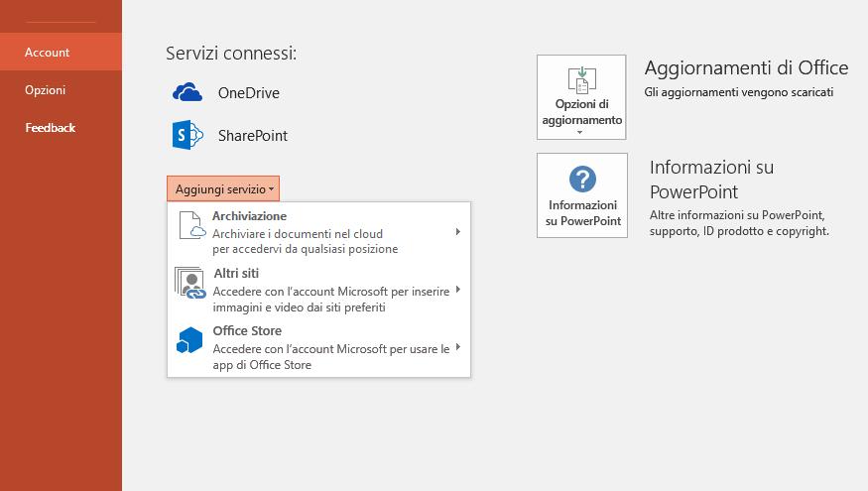Click the SharePoint logo icon
This screenshot has height=491, width=868.
(187, 135)
